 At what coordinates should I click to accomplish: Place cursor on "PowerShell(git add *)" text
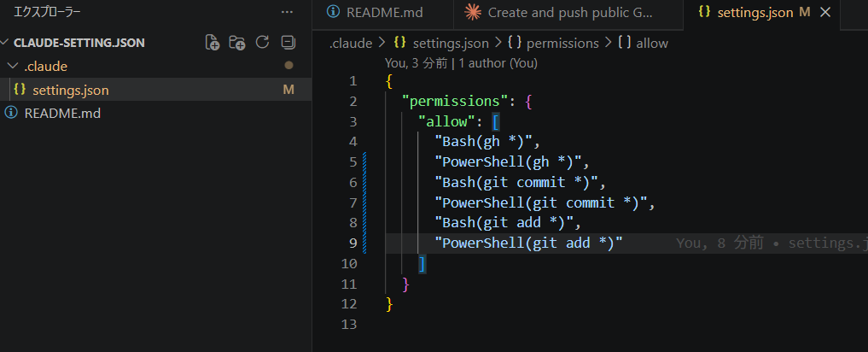(x=528, y=243)
